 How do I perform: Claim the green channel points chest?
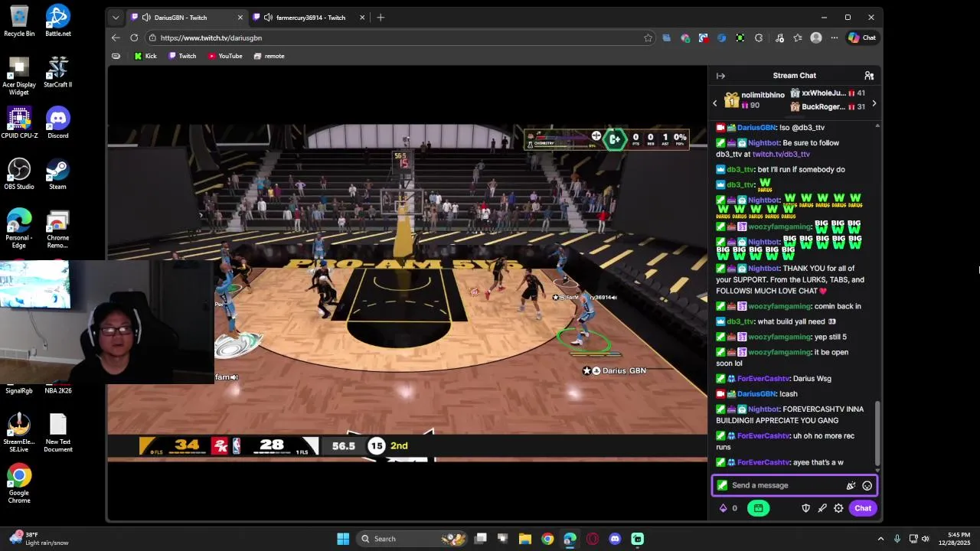click(758, 508)
